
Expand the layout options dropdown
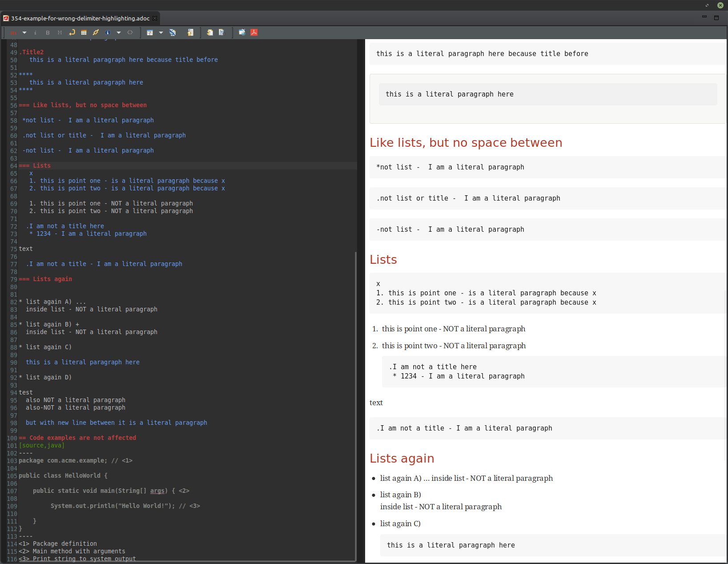point(161,32)
